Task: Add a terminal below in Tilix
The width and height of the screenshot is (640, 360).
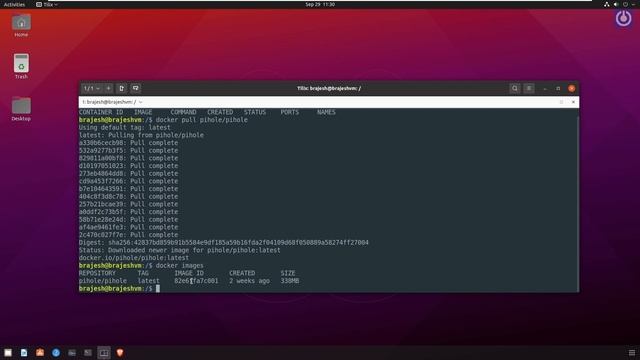Action: (136, 88)
